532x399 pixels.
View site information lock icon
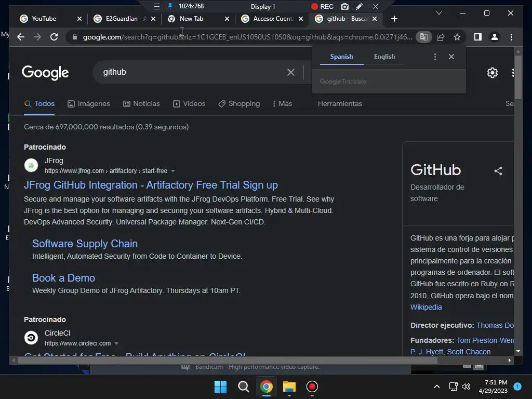(75, 37)
